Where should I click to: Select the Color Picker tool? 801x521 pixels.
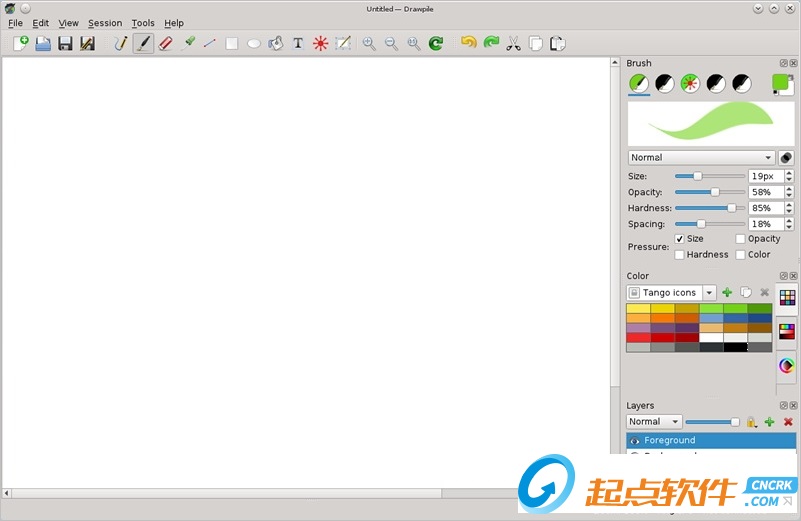[188, 43]
